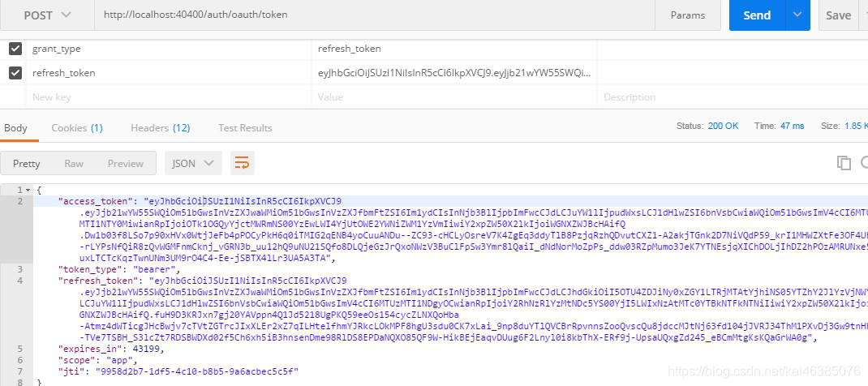Select the "bearer" value
Screen dimensions: 868x386
pos(154,270)
